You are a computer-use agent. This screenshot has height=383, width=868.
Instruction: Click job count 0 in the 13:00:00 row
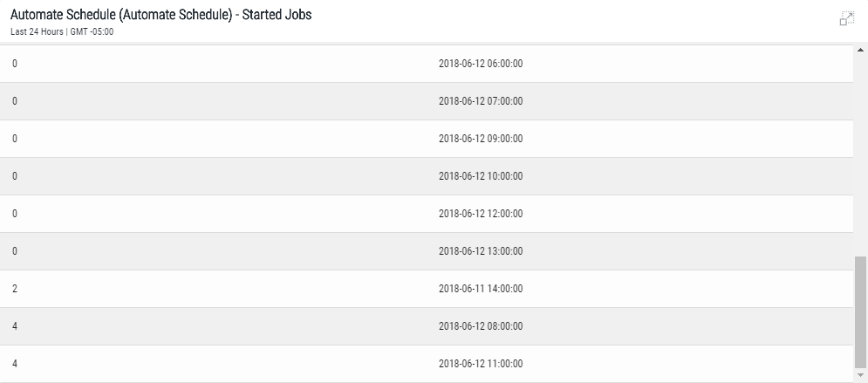(15, 250)
